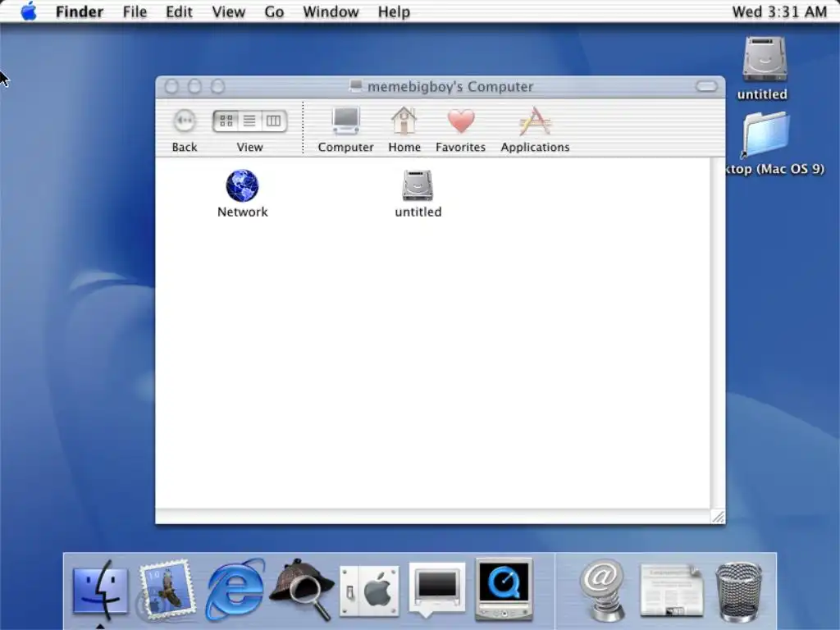The height and width of the screenshot is (630, 840).
Task: Select the Network globe icon
Action: pyautogui.click(x=242, y=186)
